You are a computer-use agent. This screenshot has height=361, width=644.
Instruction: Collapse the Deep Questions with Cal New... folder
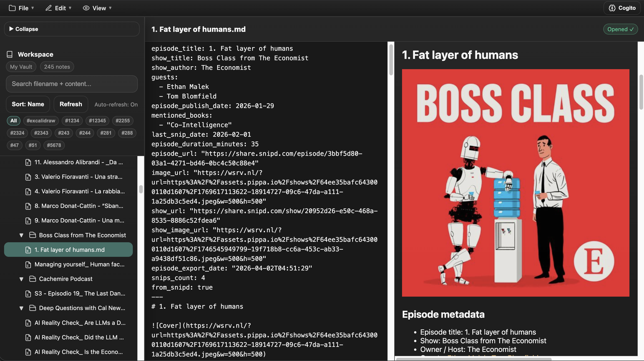pos(22,308)
